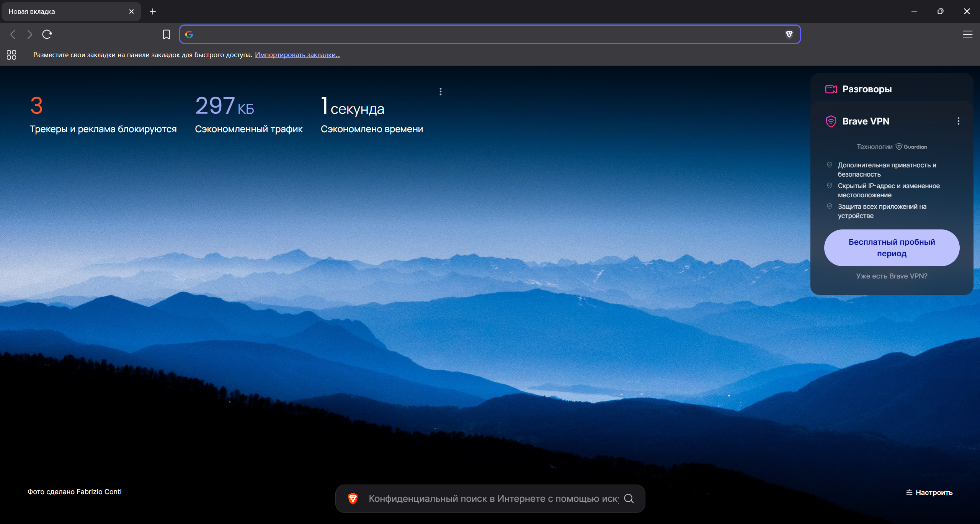Reload the current page

[47, 34]
